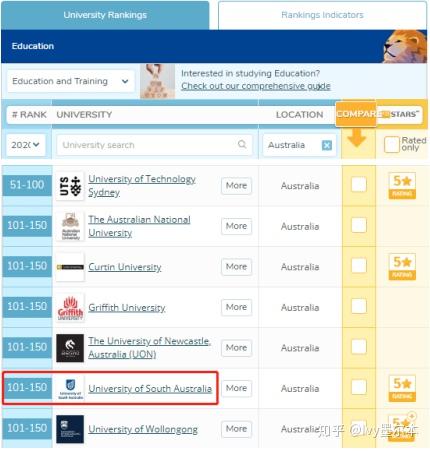Image resolution: width=430 pixels, height=451 pixels.
Task: Open the Rankings Indicators tab
Action: tap(322, 15)
